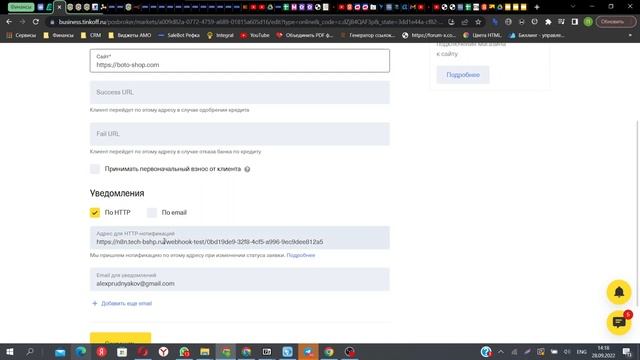The width and height of the screenshot is (640, 360).
Task: Toggle accepting initial payment from client
Action: point(95,169)
